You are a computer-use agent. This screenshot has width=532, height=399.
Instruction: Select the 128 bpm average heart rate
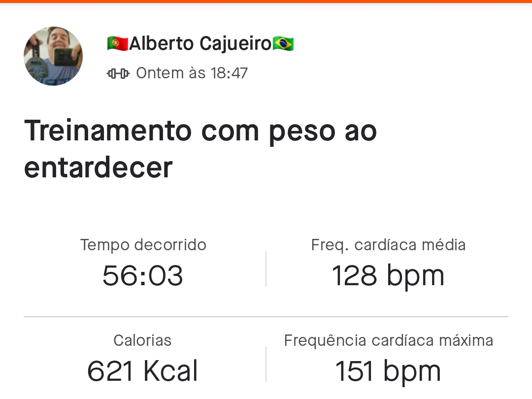tap(388, 276)
